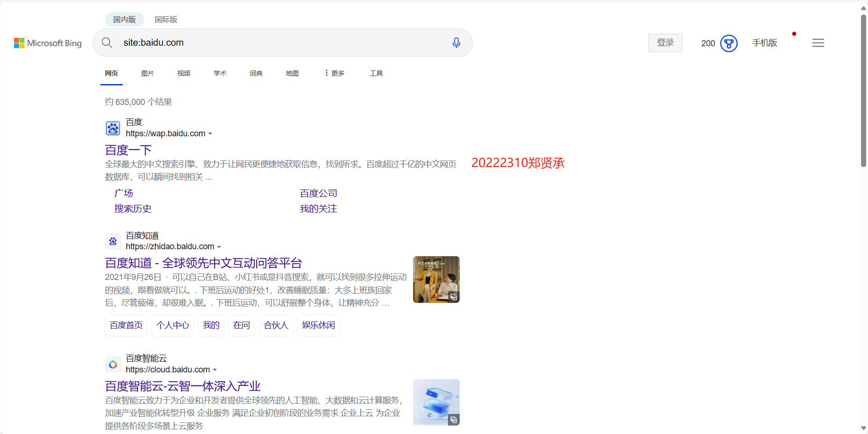Screen dimensions: 868x434
Task: Click the 约 635,000 个结果 count text
Action: (x=139, y=102)
